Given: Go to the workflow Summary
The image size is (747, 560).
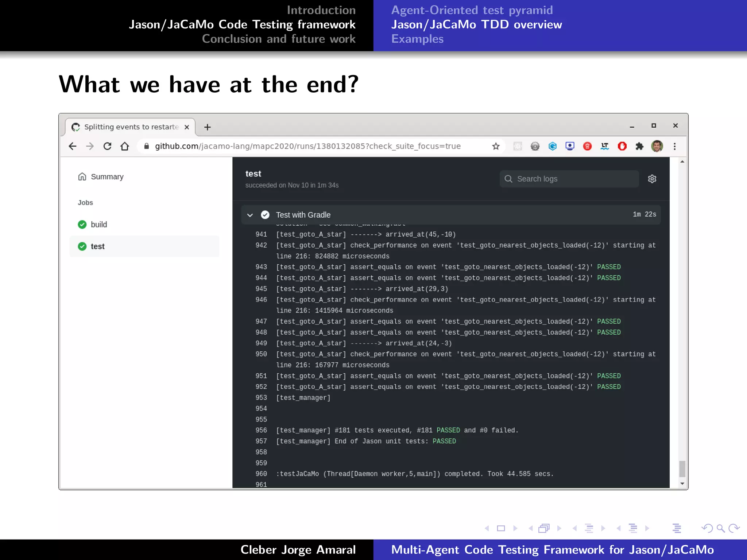Looking at the screenshot, I should 107,177.
